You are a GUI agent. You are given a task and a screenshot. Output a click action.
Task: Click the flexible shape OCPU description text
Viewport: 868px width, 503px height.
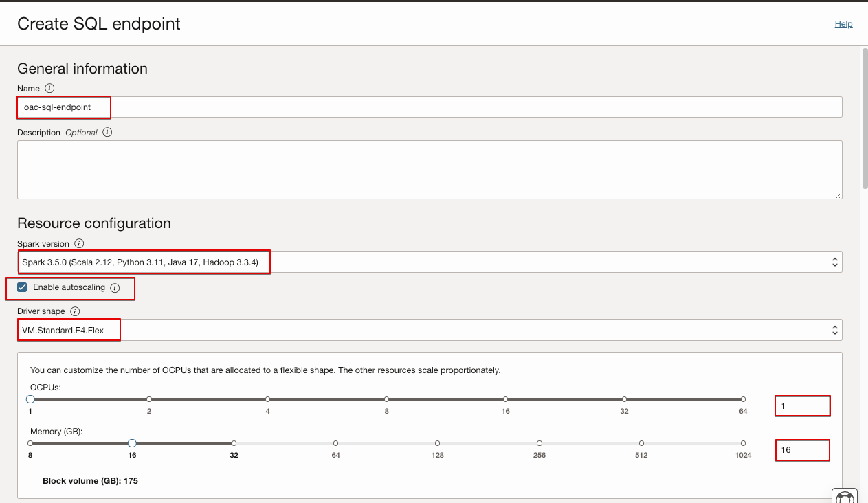tap(265, 370)
